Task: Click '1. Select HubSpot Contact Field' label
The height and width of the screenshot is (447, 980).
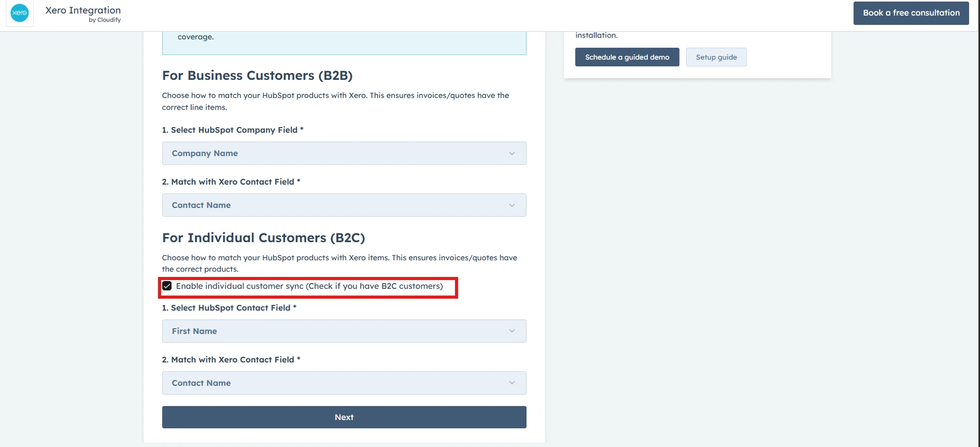Action: point(229,308)
